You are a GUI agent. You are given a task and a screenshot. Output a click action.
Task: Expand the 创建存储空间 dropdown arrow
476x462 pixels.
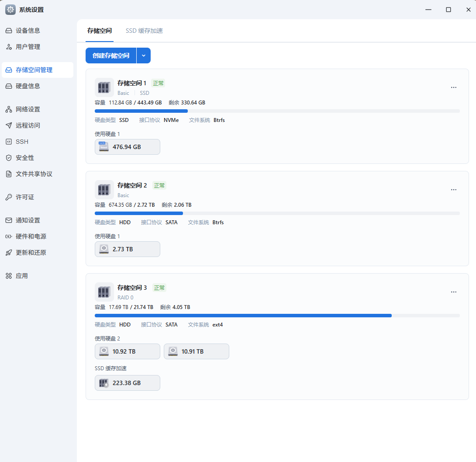(144, 56)
